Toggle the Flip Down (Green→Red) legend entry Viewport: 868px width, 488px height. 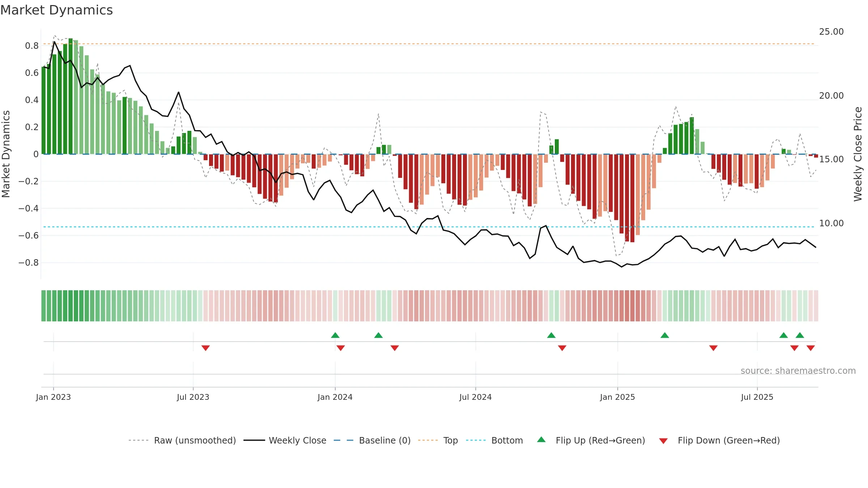[x=719, y=440]
